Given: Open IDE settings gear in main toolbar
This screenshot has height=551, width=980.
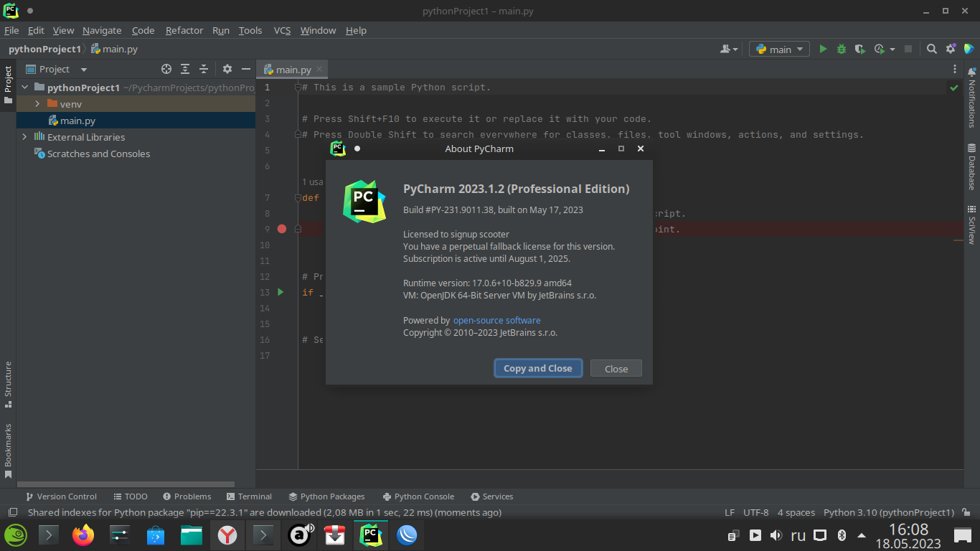Looking at the screenshot, I should (951, 49).
